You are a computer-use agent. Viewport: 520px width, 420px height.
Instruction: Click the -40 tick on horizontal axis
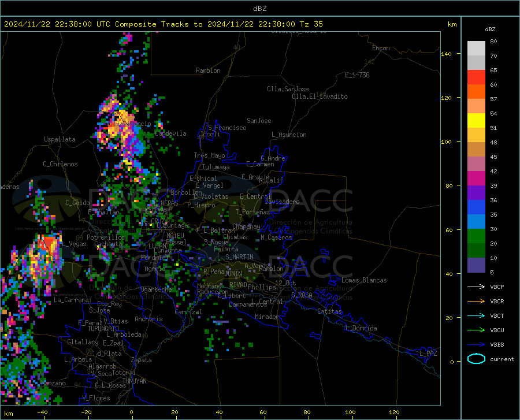pyautogui.click(x=42, y=412)
